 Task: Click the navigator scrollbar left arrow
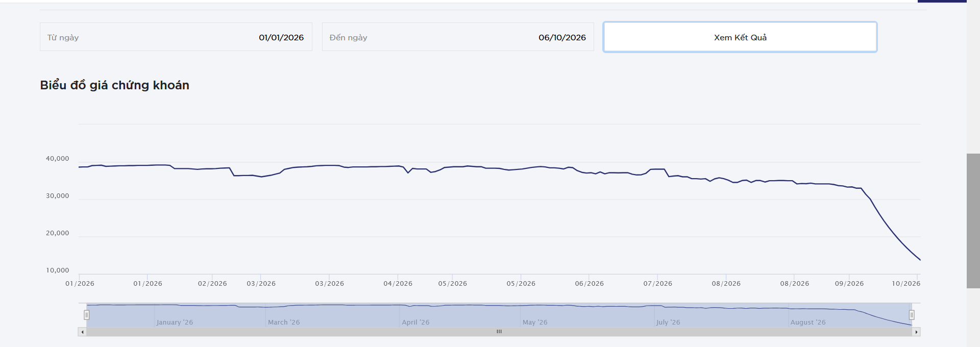point(82,332)
